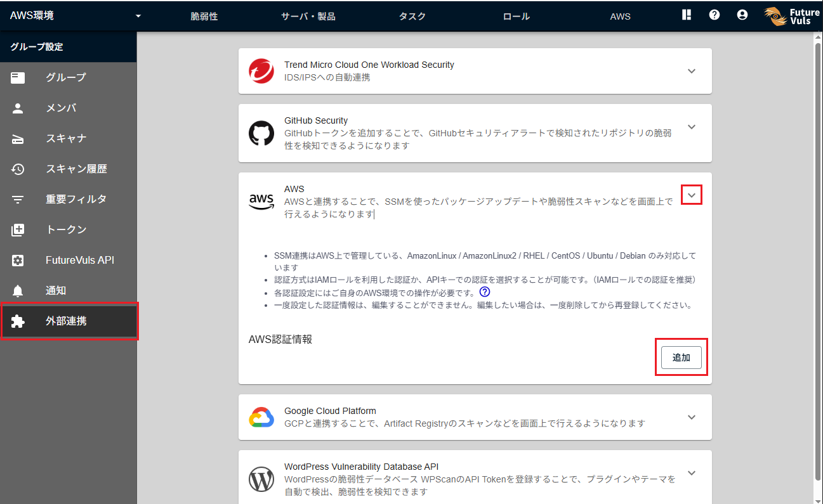Click the Trend Micro Cloud One Workload Security title

coord(369,65)
